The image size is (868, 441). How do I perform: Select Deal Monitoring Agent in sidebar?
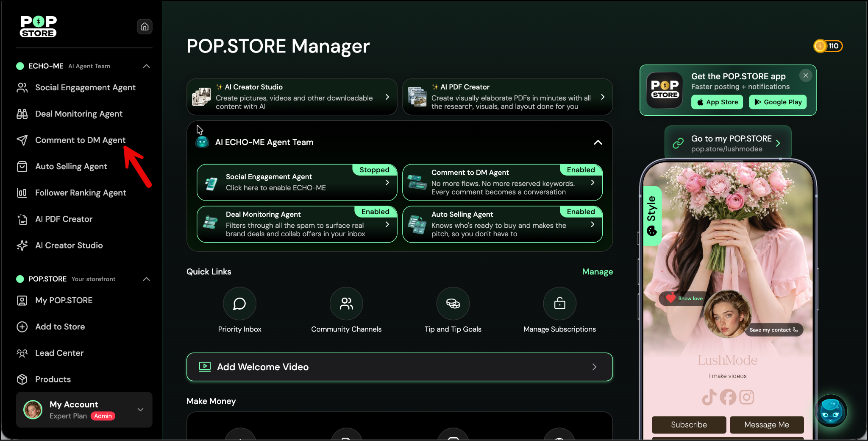pos(79,114)
